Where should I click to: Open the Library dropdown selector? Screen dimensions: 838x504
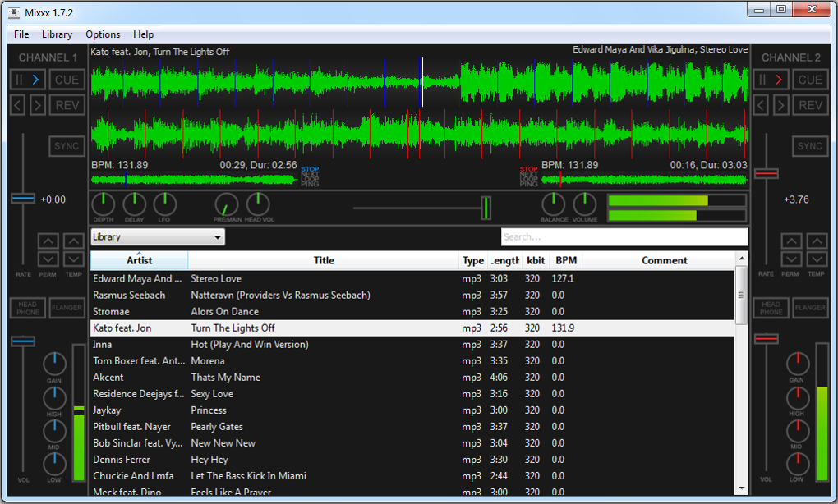tap(158, 237)
